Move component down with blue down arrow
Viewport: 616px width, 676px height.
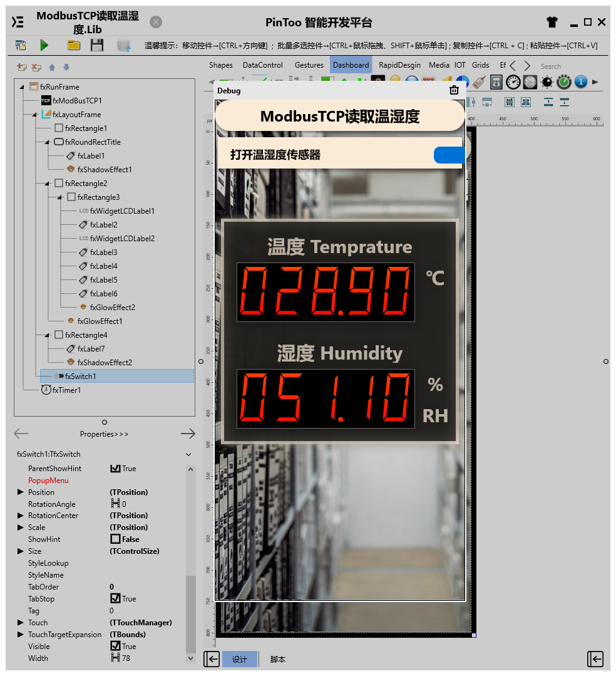point(66,67)
